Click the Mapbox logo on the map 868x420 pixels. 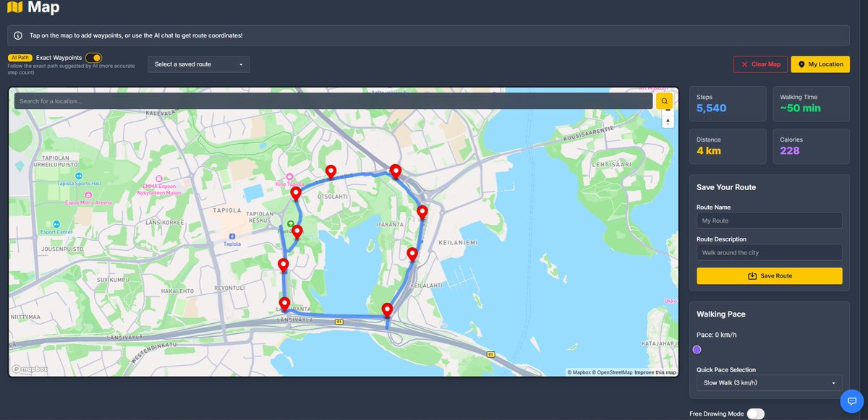click(x=30, y=369)
